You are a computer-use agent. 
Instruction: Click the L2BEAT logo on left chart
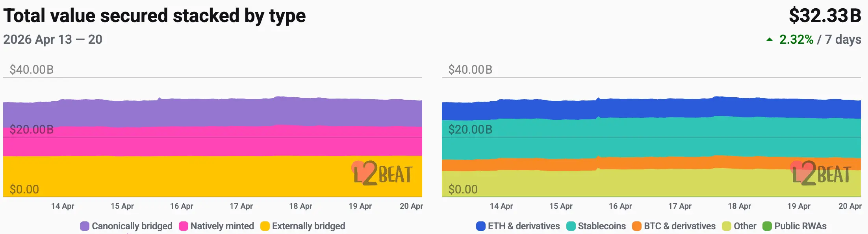pos(382,174)
